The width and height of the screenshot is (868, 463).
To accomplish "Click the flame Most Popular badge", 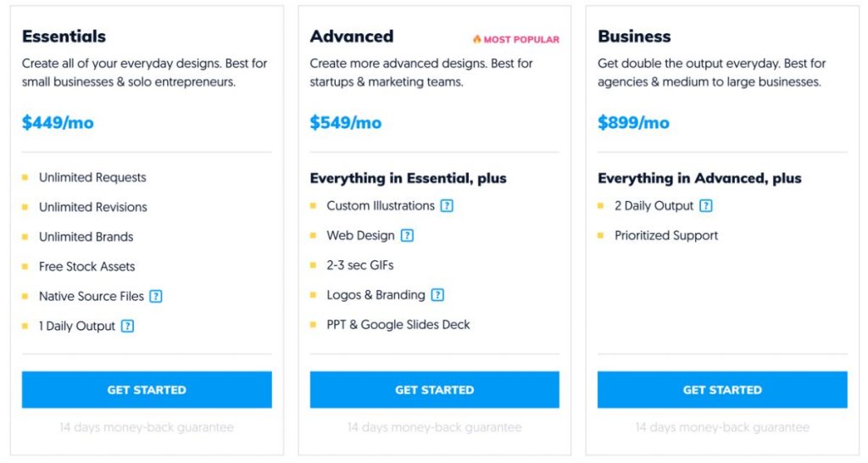I will pyautogui.click(x=516, y=39).
